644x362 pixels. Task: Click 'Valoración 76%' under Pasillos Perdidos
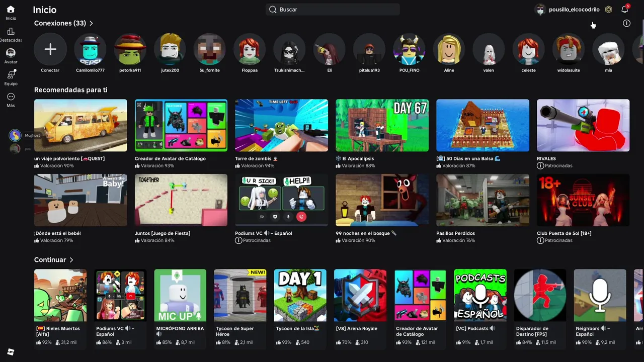click(x=459, y=240)
